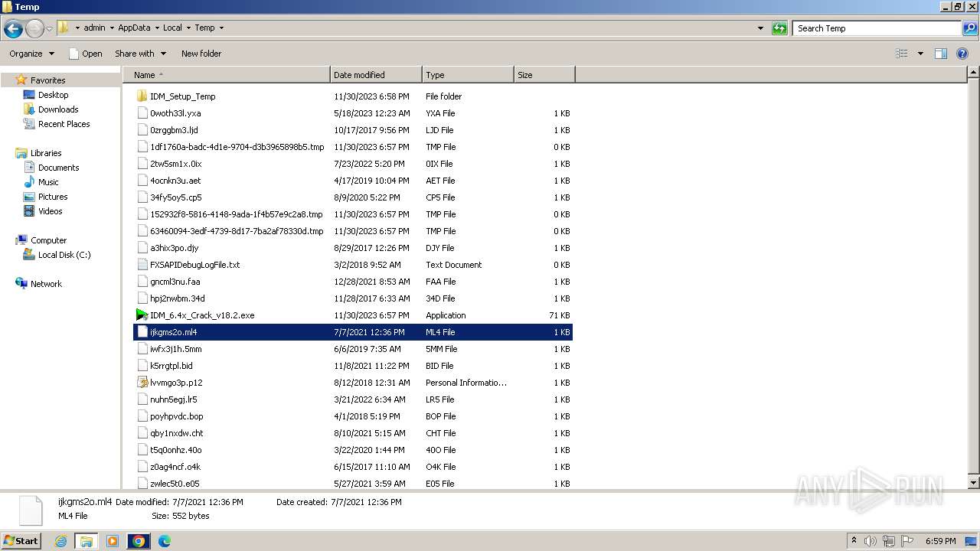The image size is (980, 551).
Task: Click the vertical scrollbar up arrow
Action: 973,73
